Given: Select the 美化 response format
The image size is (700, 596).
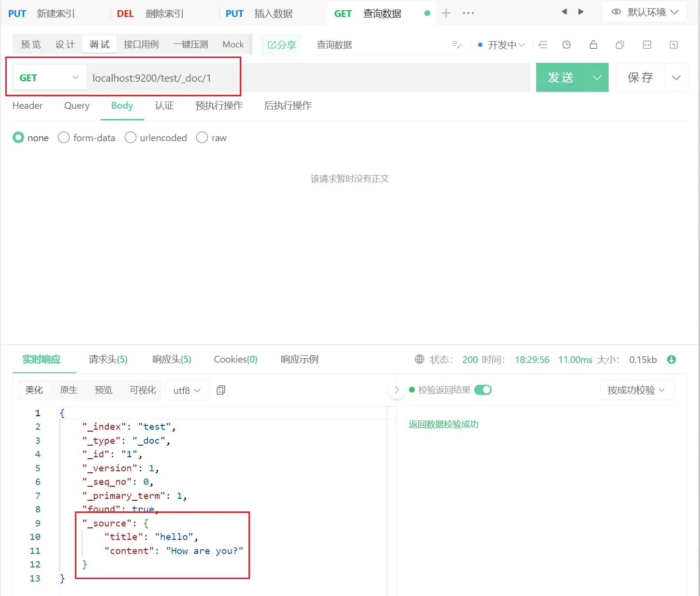Looking at the screenshot, I should tap(34, 390).
